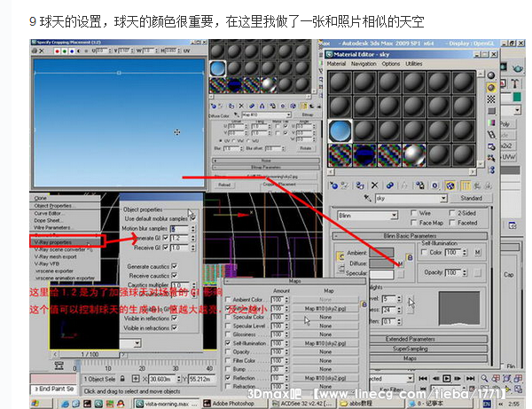Toggle Visible in reflections checkbox
This screenshot has width=532, height=409.
(174, 318)
